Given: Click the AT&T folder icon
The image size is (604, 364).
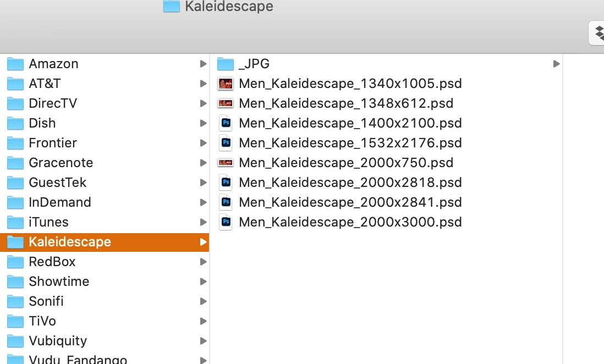Looking at the screenshot, I should [x=15, y=84].
